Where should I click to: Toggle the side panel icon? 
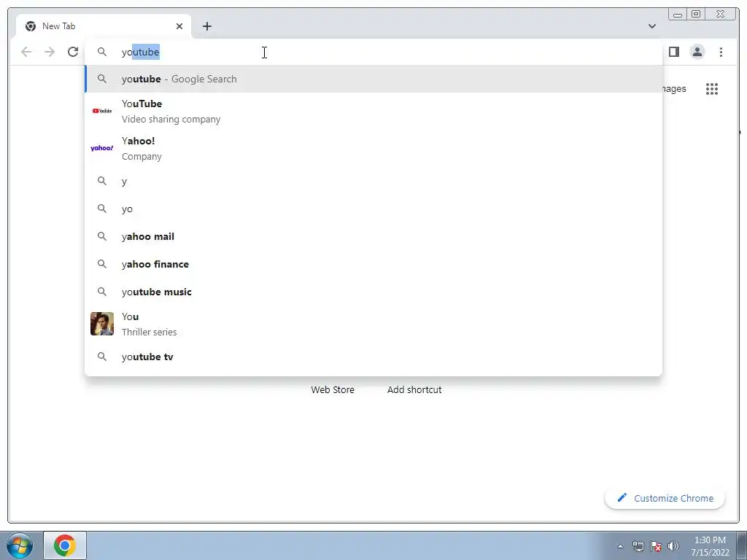coord(673,52)
